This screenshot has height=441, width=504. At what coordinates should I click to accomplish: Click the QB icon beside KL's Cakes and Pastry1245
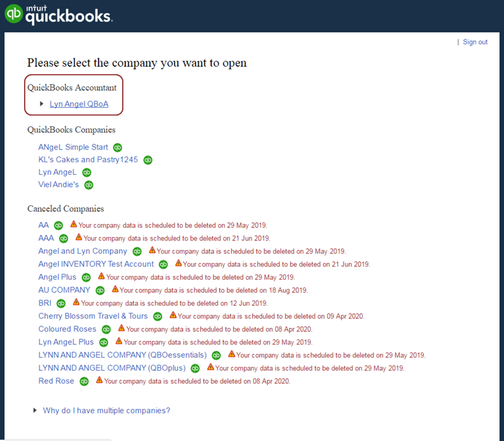[x=148, y=160]
